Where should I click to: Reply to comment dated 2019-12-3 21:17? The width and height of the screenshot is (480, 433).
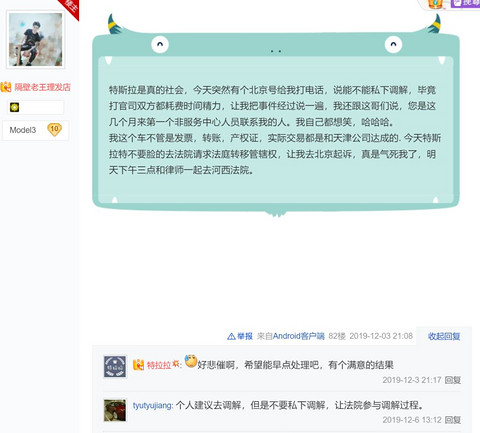point(453,380)
